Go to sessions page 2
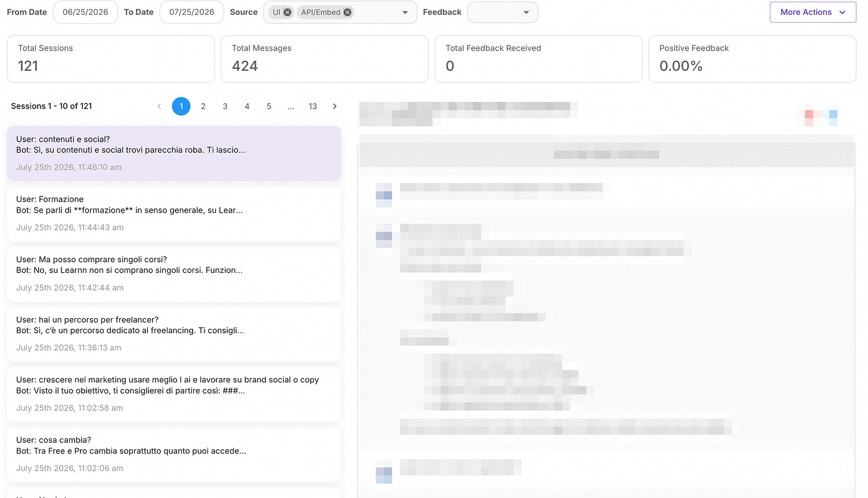The image size is (868, 498). [x=203, y=106]
